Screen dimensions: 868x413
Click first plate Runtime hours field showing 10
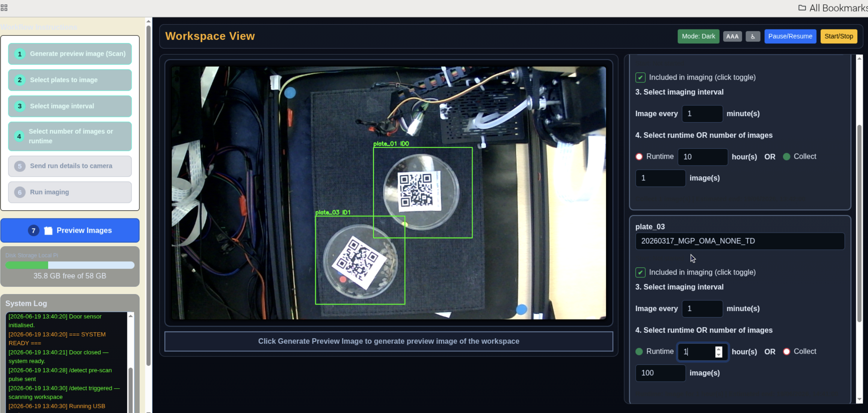[703, 157]
